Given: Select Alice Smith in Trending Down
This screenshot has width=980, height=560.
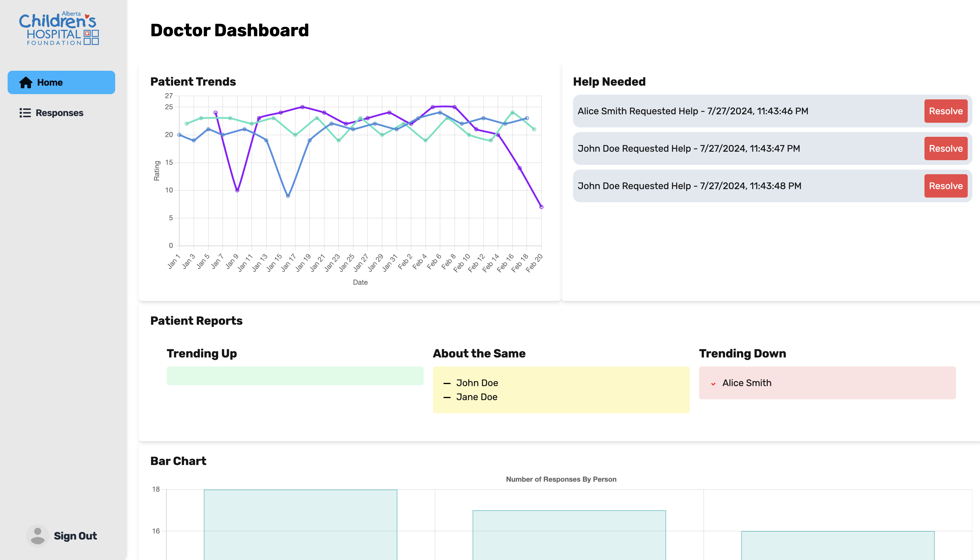Looking at the screenshot, I should tap(746, 383).
